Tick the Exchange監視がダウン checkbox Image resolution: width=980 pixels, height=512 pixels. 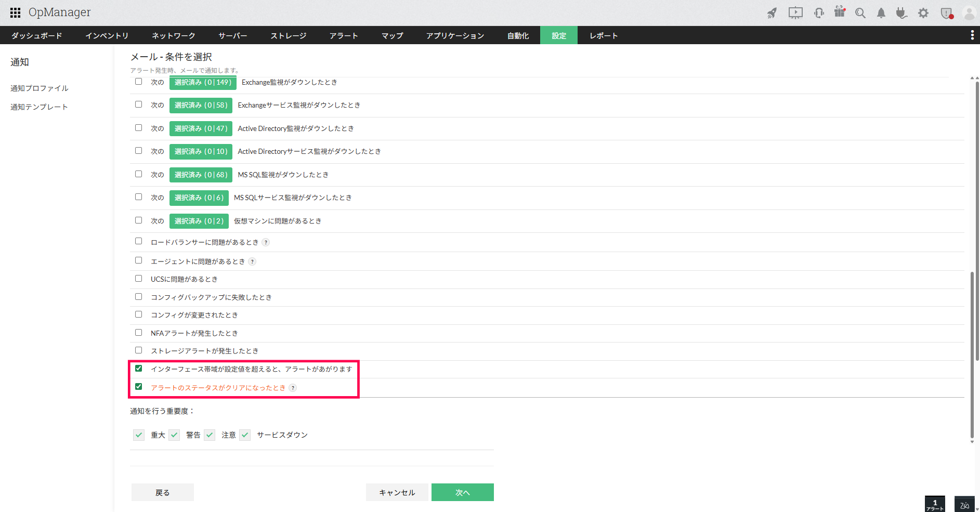coord(138,82)
